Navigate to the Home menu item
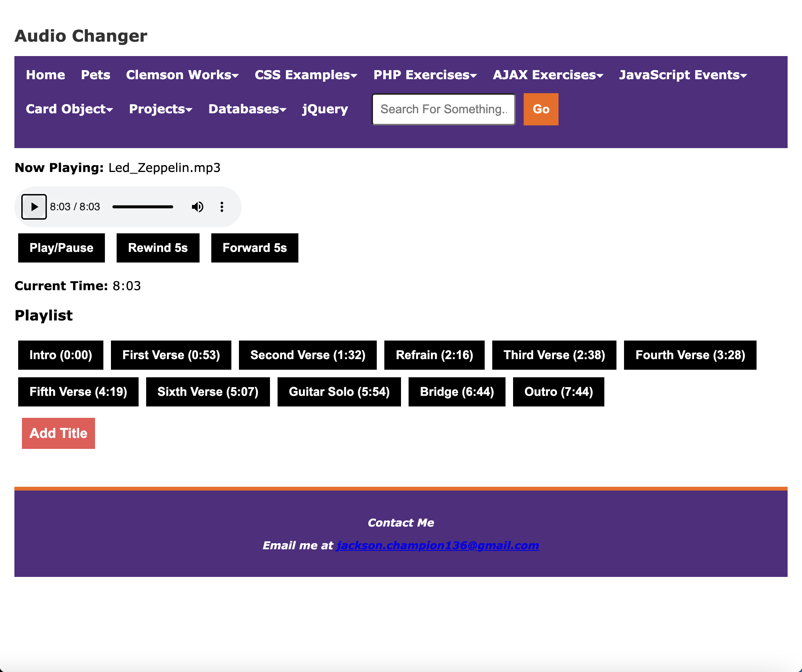 coord(45,75)
